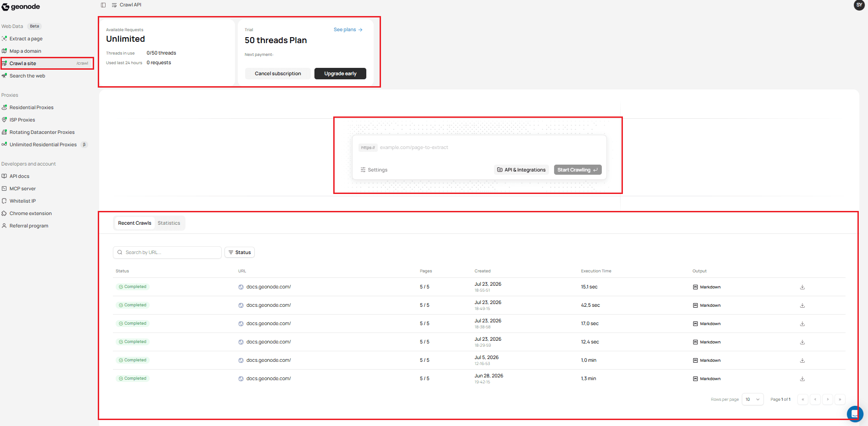This screenshot has height=426, width=868.
Task: Click the Beta badge beside Web Data
Action: click(34, 26)
